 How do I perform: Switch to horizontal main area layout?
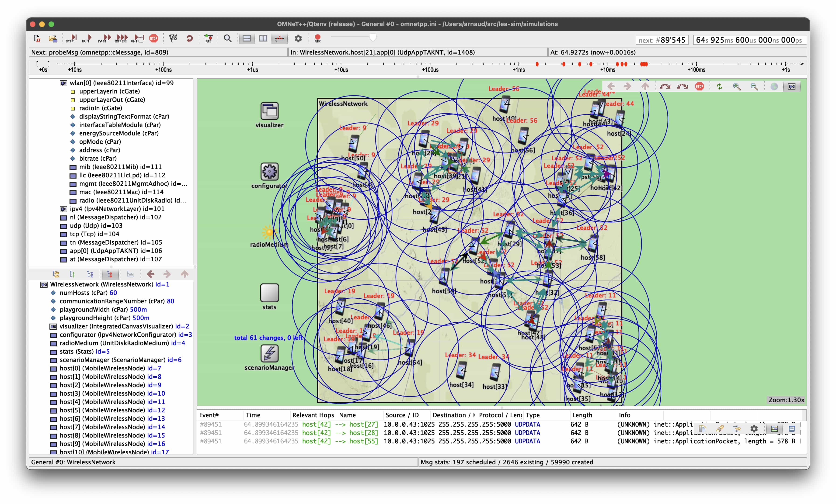tap(247, 39)
